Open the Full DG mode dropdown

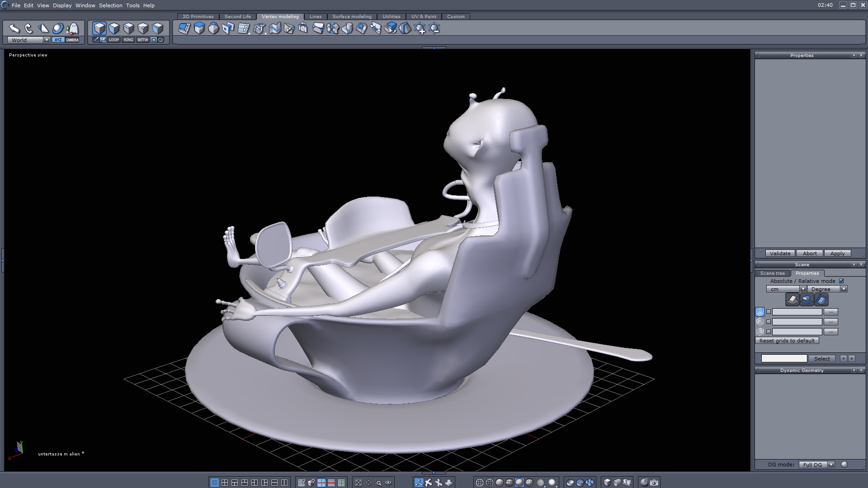[831, 465]
